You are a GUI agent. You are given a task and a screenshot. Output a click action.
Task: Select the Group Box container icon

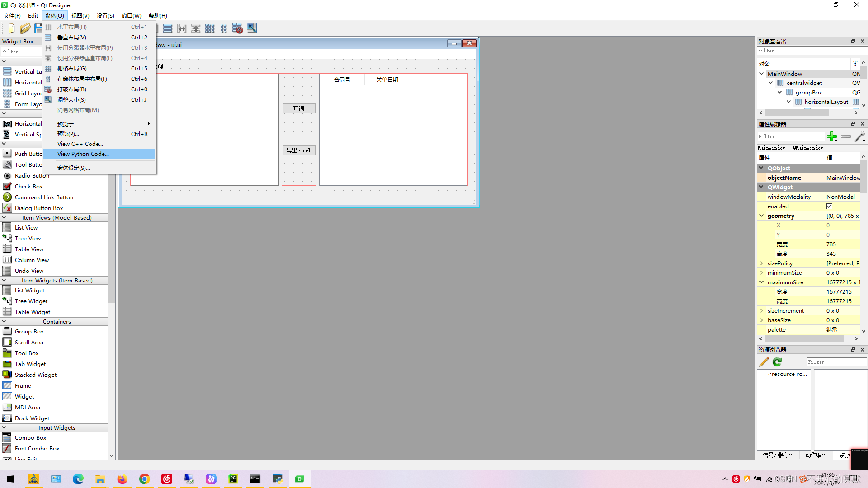pyautogui.click(x=7, y=331)
